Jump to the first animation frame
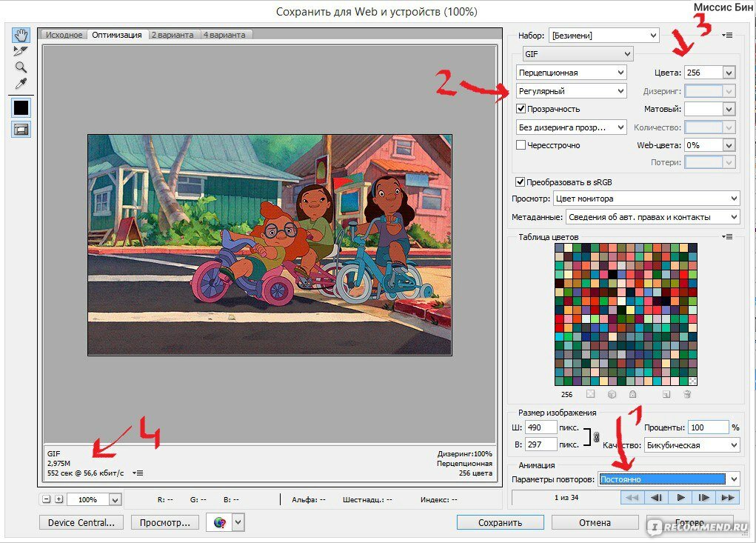The image size is (756, 543). coord(632,497)
